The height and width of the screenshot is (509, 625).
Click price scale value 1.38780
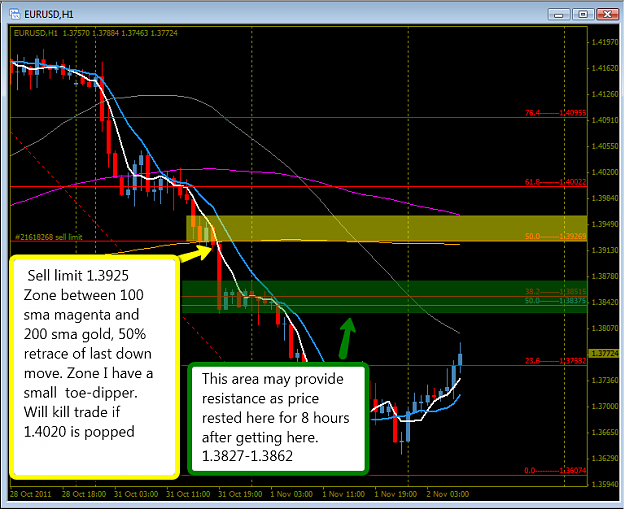point(605,276)
